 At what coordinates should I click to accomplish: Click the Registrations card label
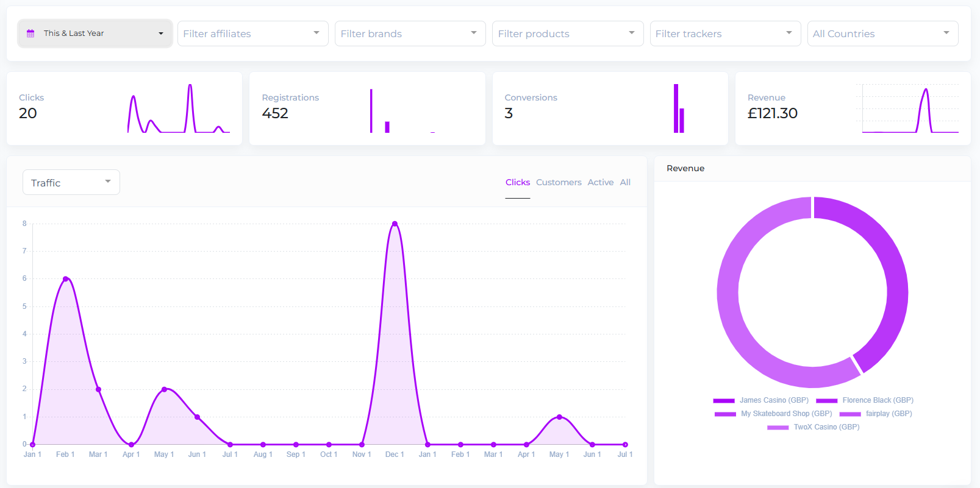pos(290,97)
